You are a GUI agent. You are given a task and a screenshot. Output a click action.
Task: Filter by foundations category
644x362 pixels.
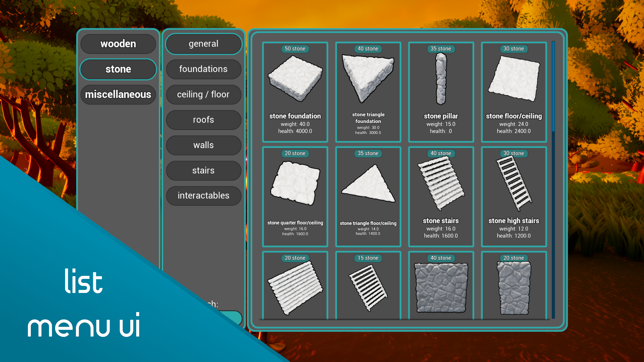[x=204, y=69]
